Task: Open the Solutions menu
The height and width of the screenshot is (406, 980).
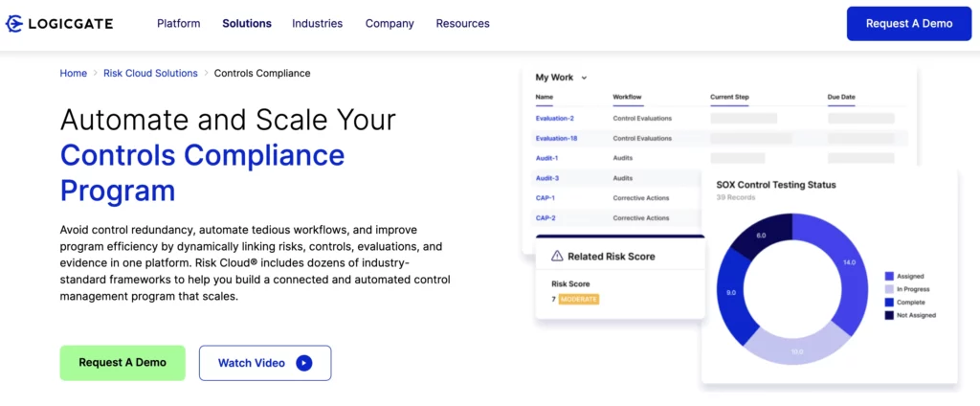Action: tap(247, 24)
